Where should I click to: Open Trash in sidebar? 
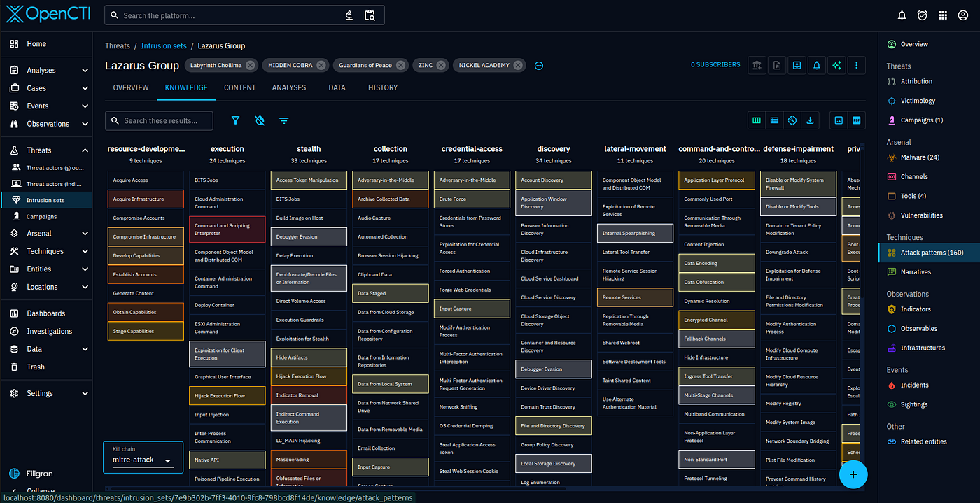(46, 367)
